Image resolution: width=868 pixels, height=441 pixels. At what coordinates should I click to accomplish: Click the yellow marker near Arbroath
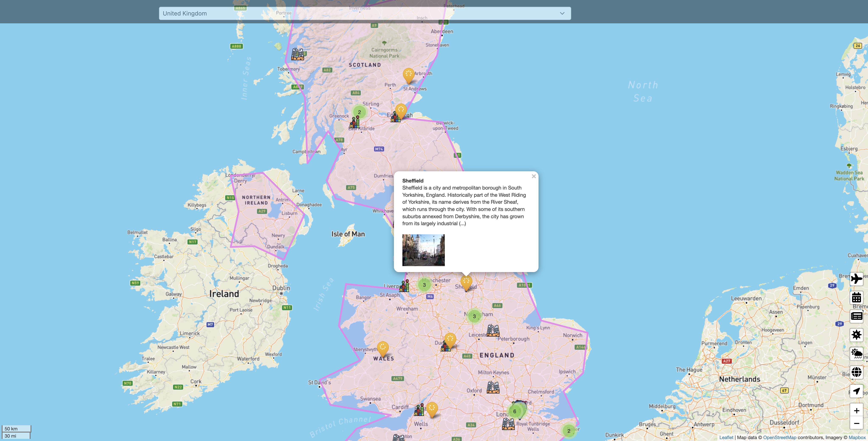click(408, 75)
